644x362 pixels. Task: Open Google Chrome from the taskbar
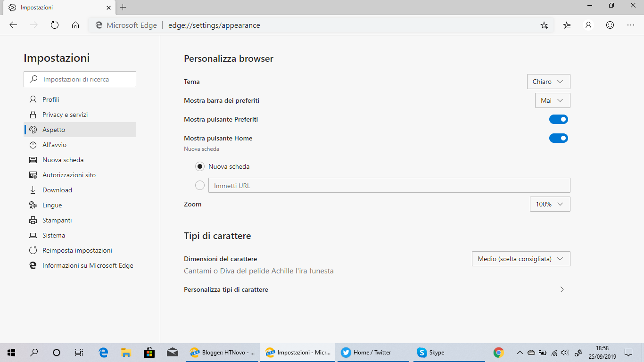coord(498,352)
